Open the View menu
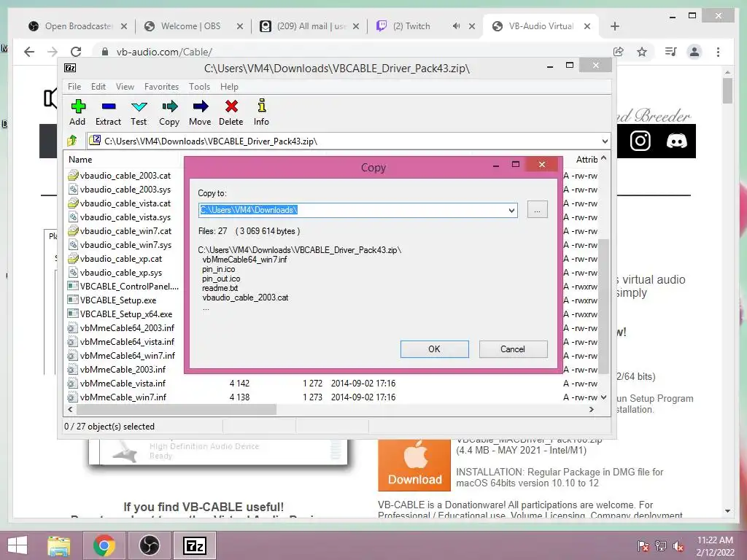The height and width of the screenshot is (560, 747). point(125,87)
